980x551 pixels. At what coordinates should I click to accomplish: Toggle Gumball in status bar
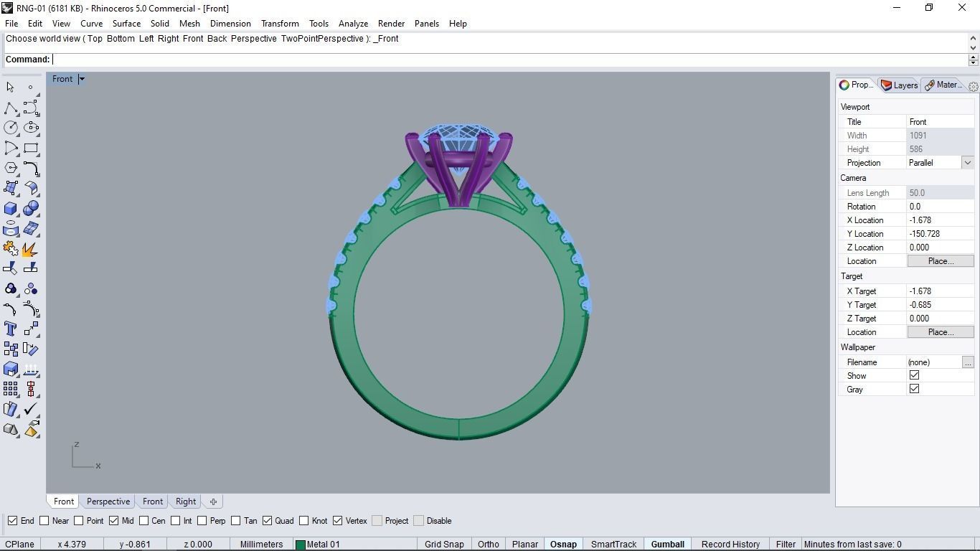(x=667, y=544)
